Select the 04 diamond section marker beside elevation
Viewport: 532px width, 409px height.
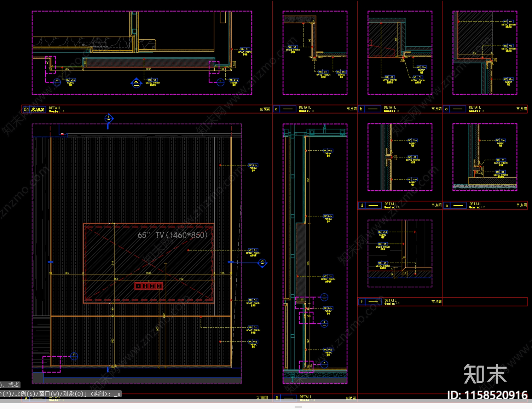click(262, 262)
